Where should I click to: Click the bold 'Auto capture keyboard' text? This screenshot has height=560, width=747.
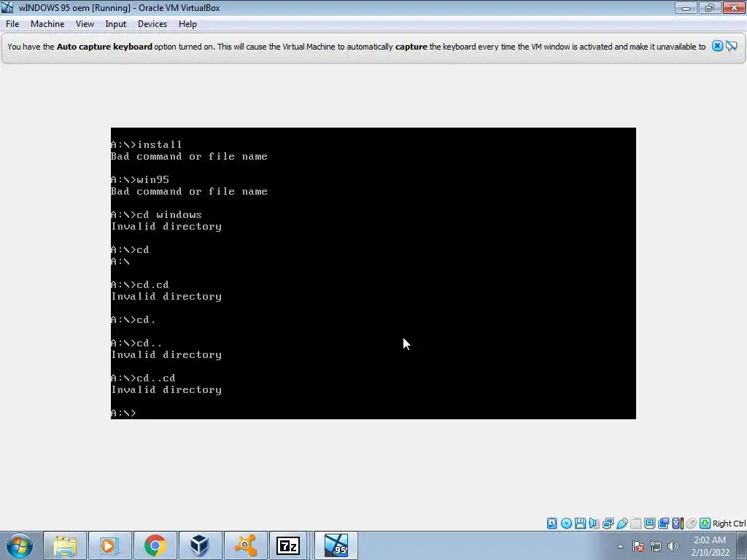point(104,47)
